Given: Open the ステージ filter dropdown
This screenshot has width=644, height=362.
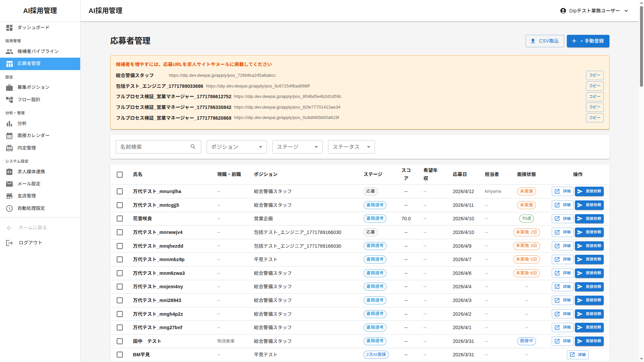Looking at the screenshot, I should pyautogui.click(x=297, y=147).
